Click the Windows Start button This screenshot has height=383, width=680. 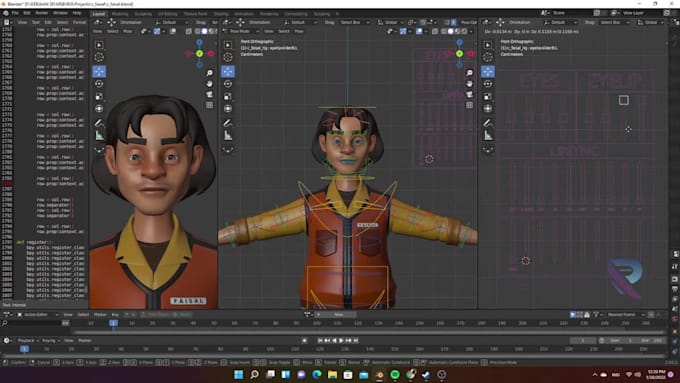coord(239,374)
